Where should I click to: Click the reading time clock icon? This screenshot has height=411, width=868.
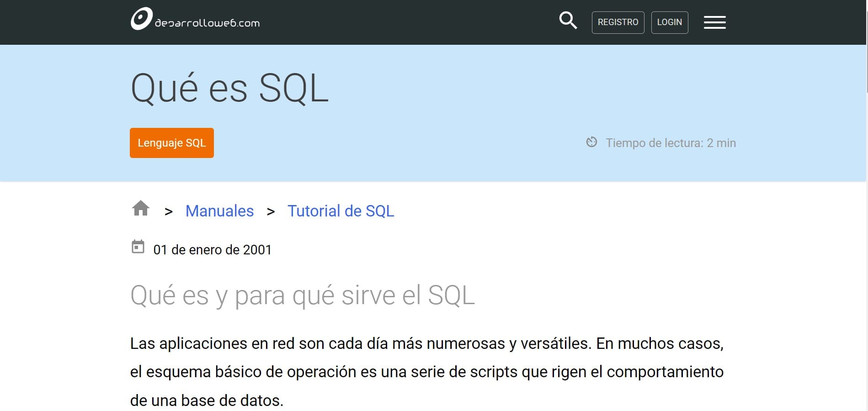click(x=591, y=142)
